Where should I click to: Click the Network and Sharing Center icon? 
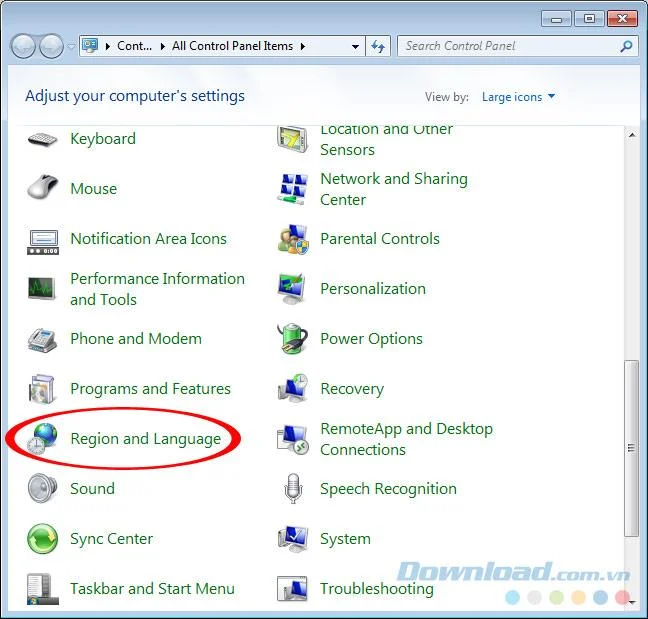293,189
